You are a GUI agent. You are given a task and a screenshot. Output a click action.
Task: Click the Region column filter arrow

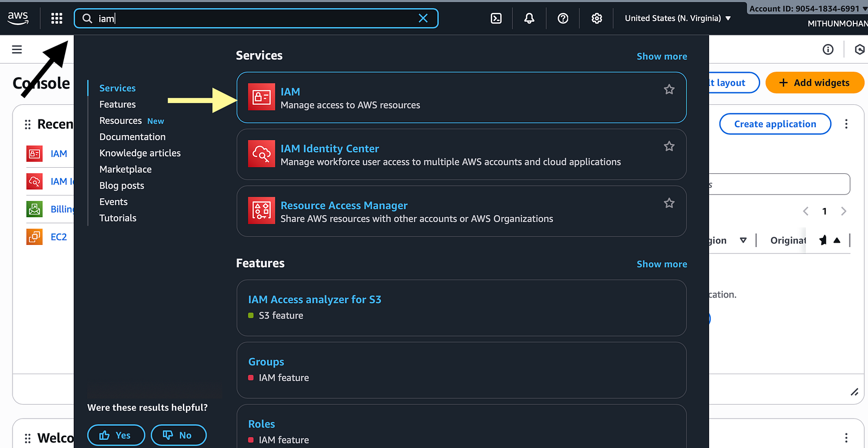[743, 241]
